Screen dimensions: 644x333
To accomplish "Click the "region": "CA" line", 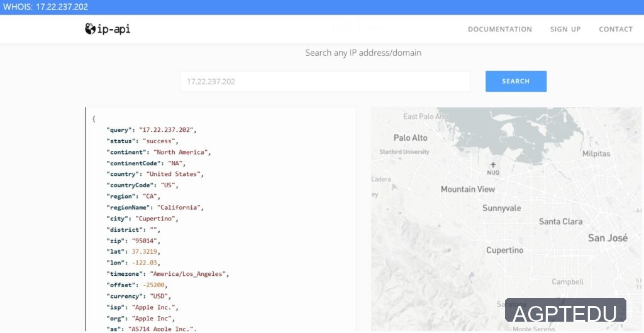I will point(133,197).
